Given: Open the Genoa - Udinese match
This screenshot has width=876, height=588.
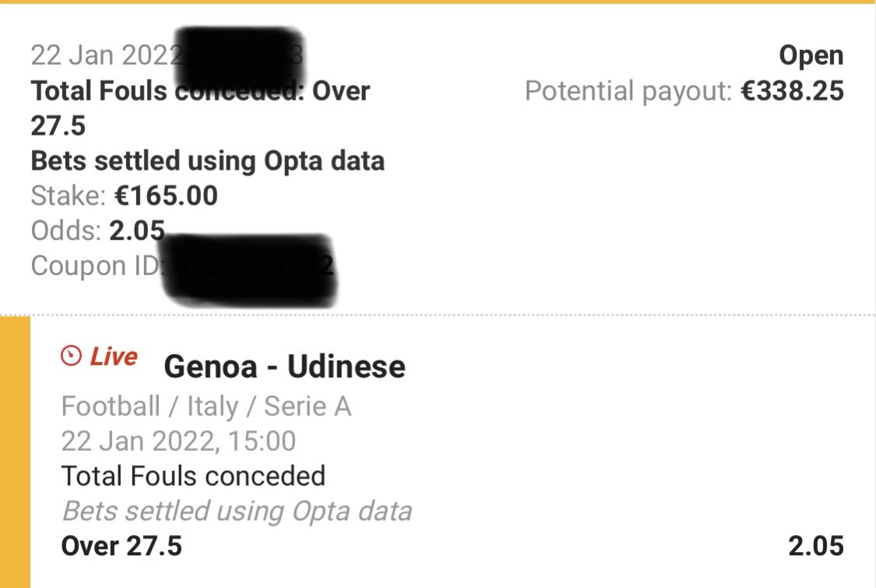Looking at the screenshot, I should [284, 366].
